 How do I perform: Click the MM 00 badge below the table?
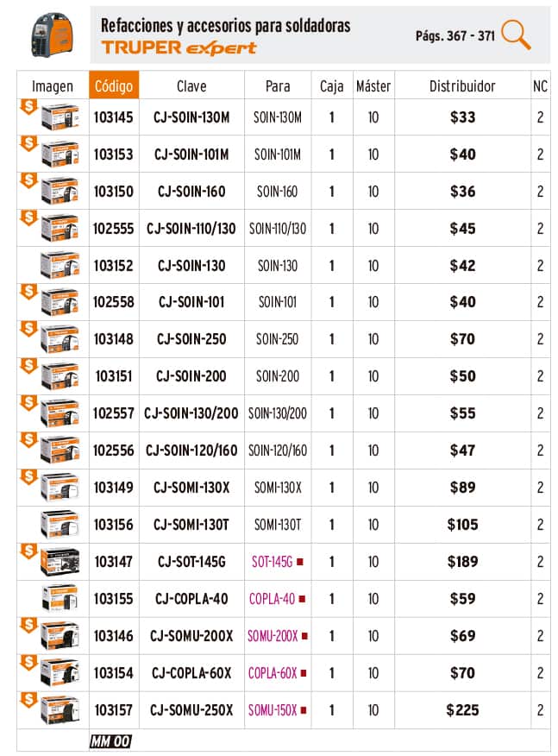pyautogui.click(x=110, y=741)
